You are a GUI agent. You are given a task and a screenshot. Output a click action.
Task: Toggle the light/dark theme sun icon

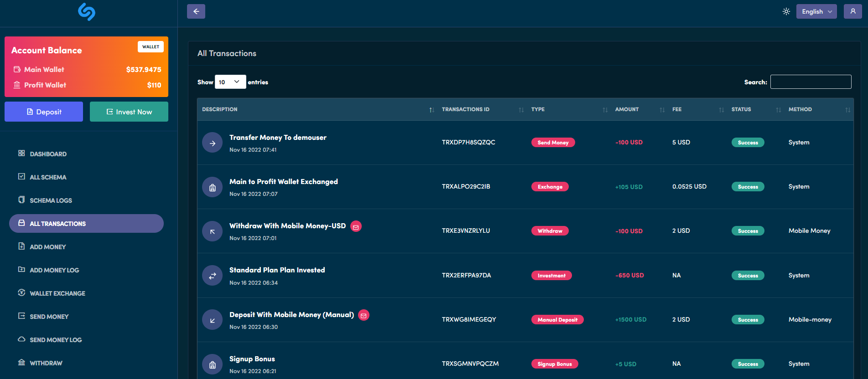(786, 11)
